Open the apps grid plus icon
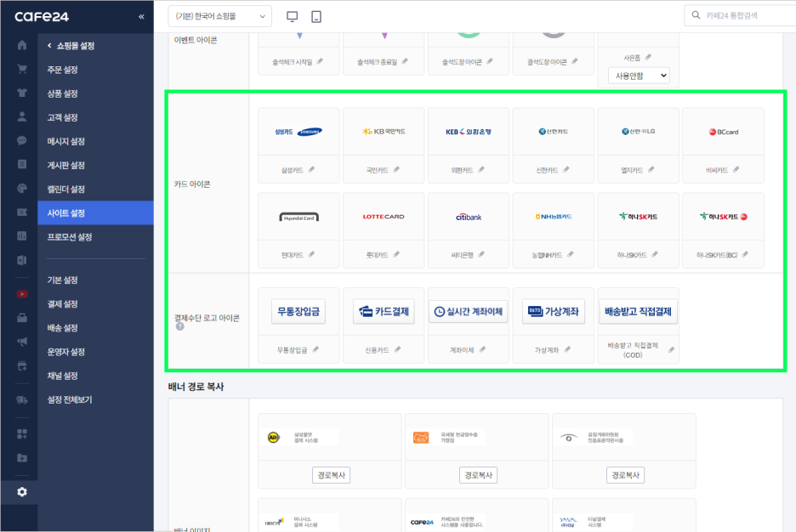796x532 pixels. (22, 434)
